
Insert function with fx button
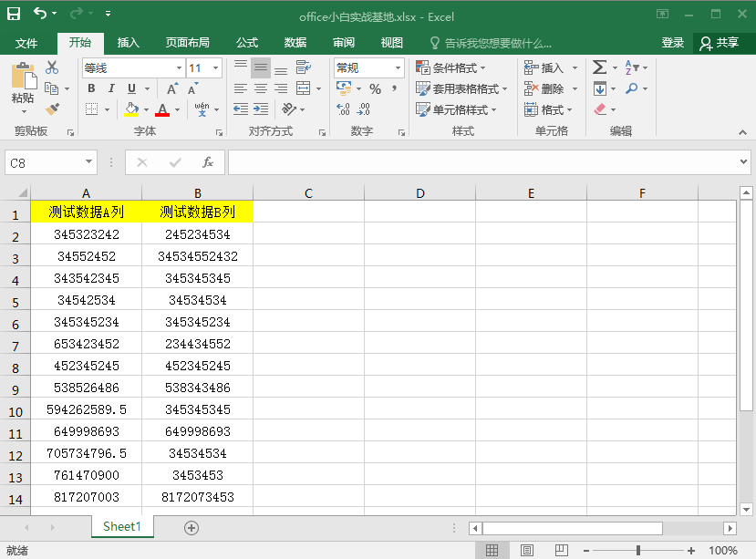point(208,162)
